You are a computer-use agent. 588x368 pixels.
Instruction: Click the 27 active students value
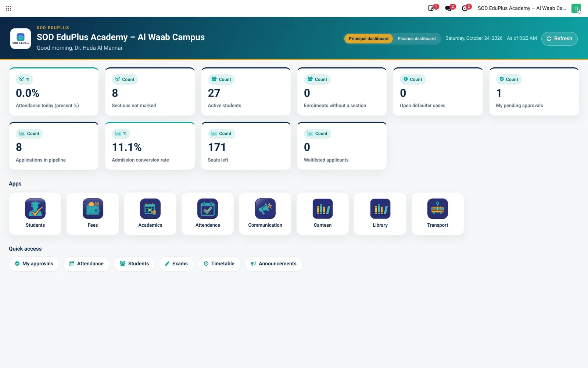(214, 93)
